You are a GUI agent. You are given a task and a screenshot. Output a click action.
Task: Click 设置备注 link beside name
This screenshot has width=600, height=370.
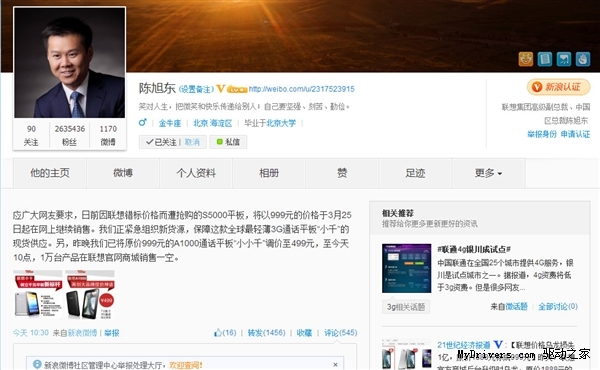point(196,89)
